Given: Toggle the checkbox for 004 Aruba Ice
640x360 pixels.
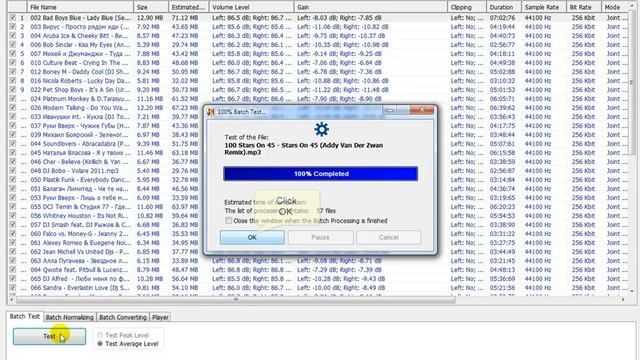Looking at the screenshot, I should pos(13,36).
